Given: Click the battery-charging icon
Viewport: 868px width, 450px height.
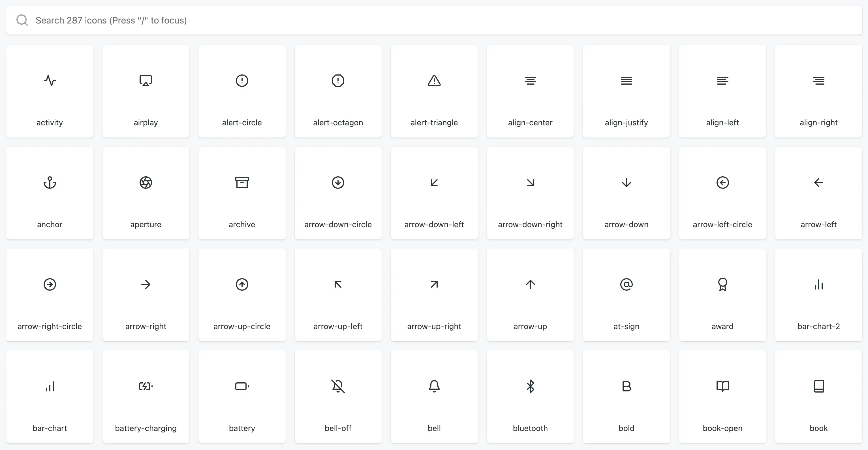Looking at the screenshot, I should (x=146, y=387).
